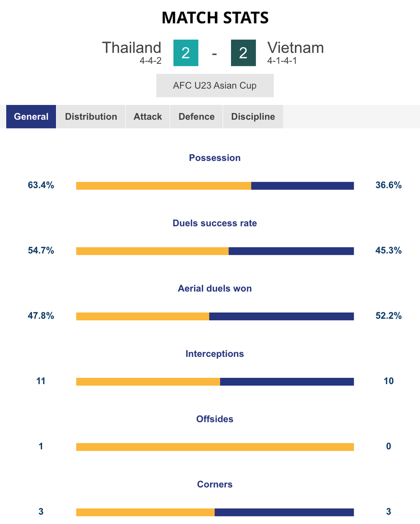Click the Vietnam team name

coord(296,48)
